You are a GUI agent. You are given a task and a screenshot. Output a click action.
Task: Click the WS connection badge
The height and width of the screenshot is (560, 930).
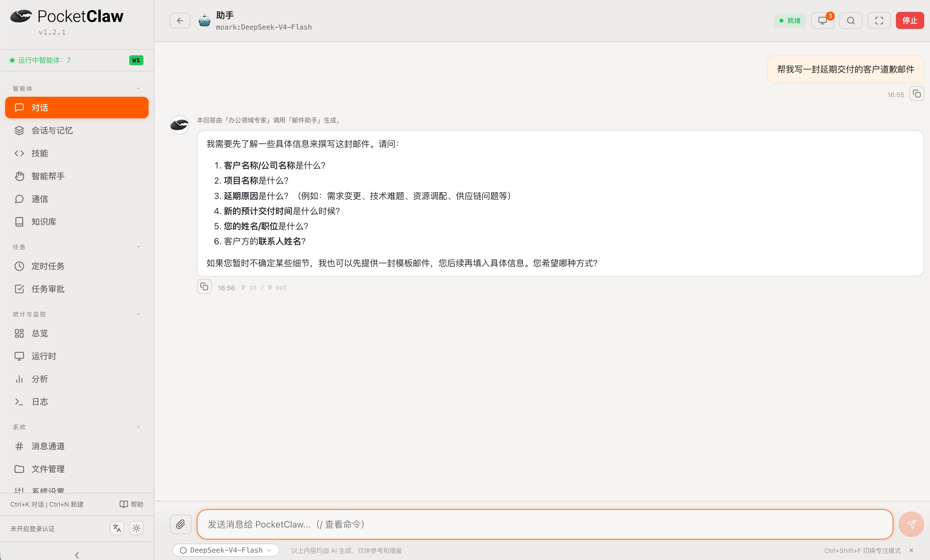[136, 60]
